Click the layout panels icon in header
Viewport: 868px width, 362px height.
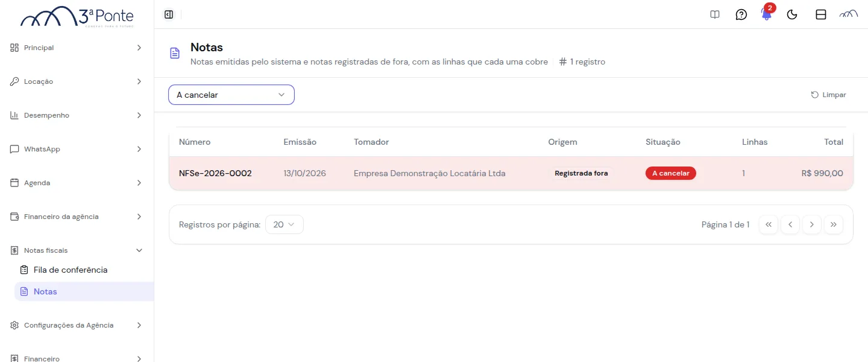coord(821,14)
